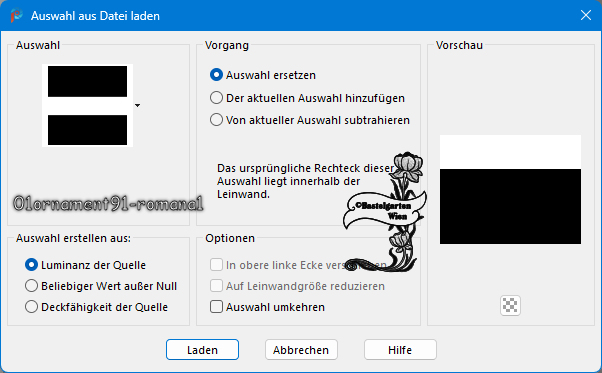Click the selection thumbnail with black rectangles
Image resolution: width=602 pixels, height=373 pixels.
[88, 105]
